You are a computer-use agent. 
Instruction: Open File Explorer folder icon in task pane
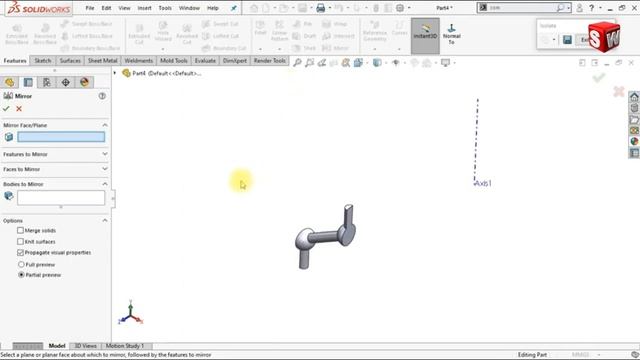(634, 120)
